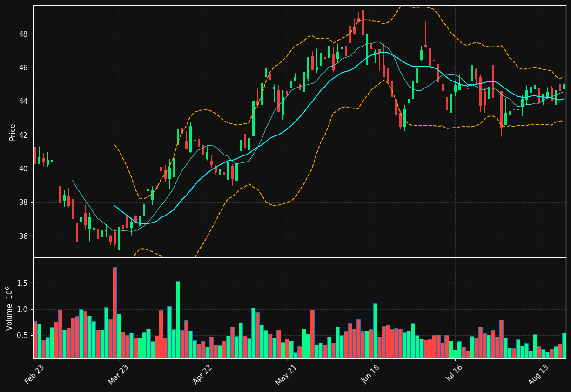The width and height of the screenshot is (571, 392).
Task: Click the tallest green volume bar in April
Action: 178,320
